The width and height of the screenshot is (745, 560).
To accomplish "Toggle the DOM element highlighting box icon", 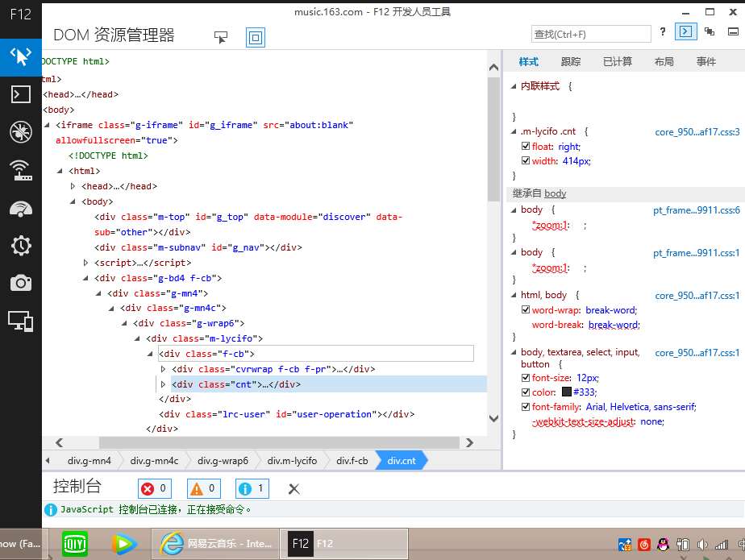I will click(256, 37).
